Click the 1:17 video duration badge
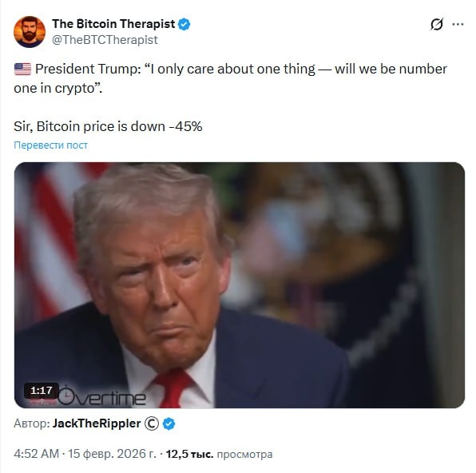This screenshot has width=476, height=473. [42, 391]
